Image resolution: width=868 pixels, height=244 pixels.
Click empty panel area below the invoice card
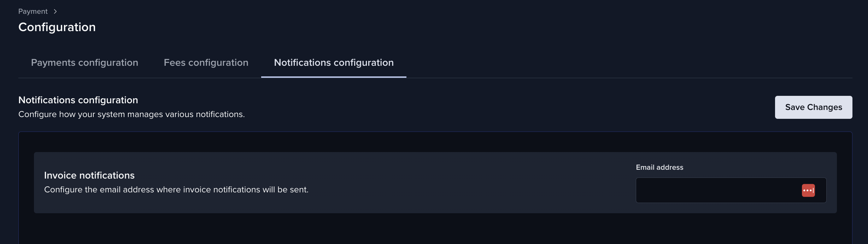(435, 229)
